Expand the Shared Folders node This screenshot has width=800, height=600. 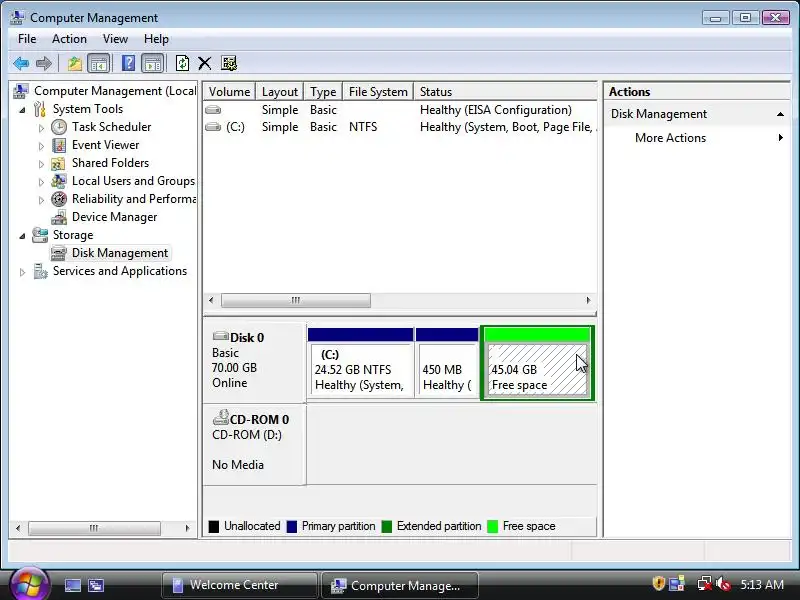point(41,164)
